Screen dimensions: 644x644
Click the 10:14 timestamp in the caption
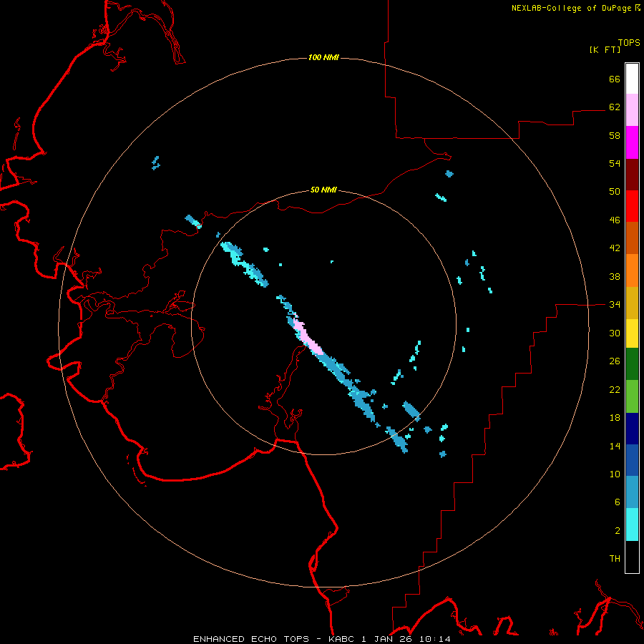click(x=434, y=639)
